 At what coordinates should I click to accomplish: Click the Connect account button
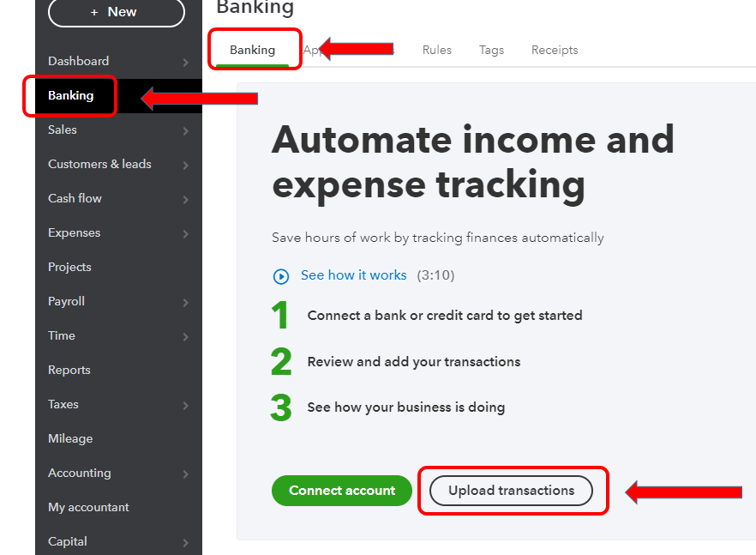pos(341,491)
